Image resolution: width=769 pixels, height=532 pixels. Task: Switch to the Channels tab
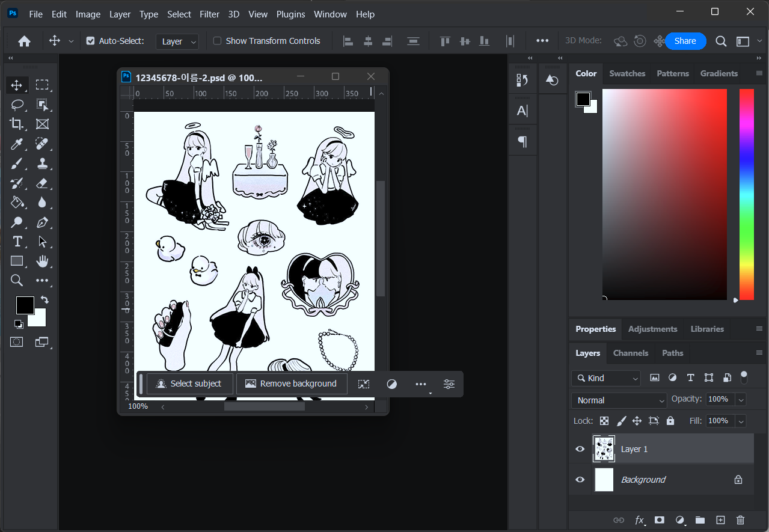coord(631,353)
